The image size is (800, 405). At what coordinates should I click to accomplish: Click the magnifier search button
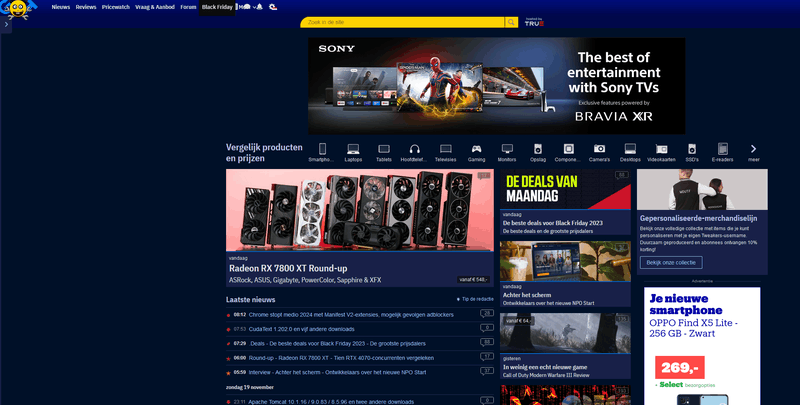coord(511,22)
